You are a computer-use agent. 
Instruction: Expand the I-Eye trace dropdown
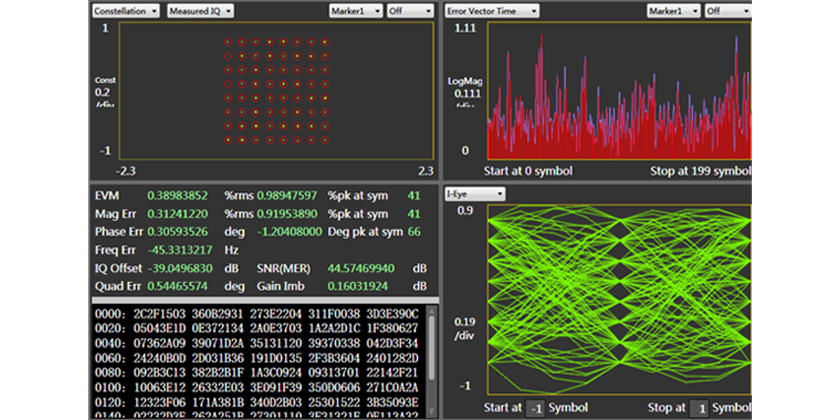pos(475,193)
